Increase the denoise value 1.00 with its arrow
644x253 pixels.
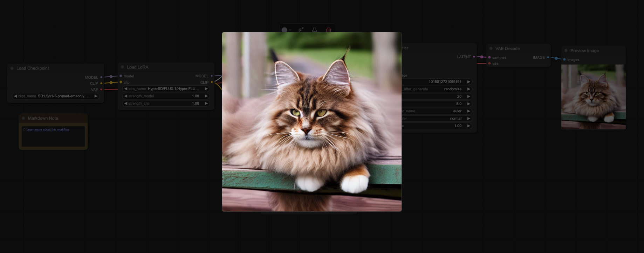468,126
